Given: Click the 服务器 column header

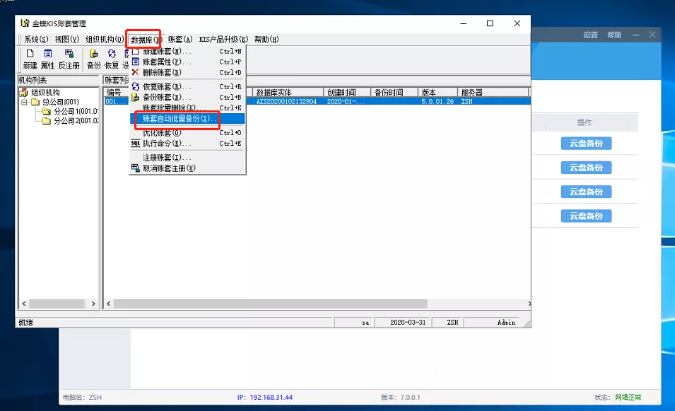Looking at the screenshot, I should (x=493, y=92).
